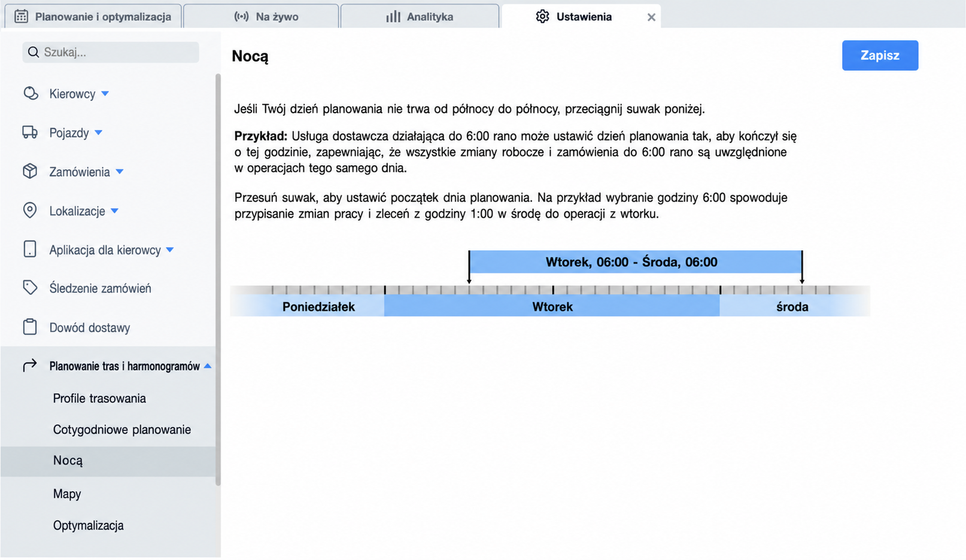Click the Dowód dostawy clipboard icon

coord(30,327)
